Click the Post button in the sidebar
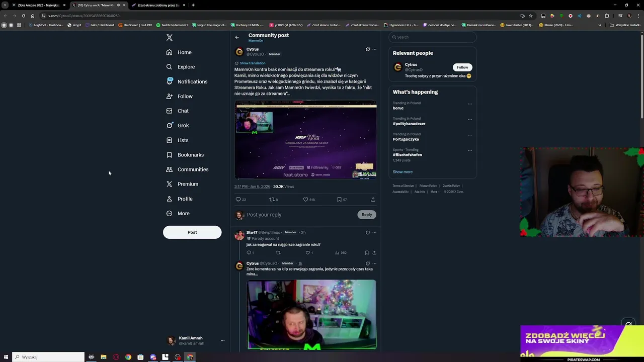Image resolution: width=644 pixels, height=362 pixels. tap(192, 232)
